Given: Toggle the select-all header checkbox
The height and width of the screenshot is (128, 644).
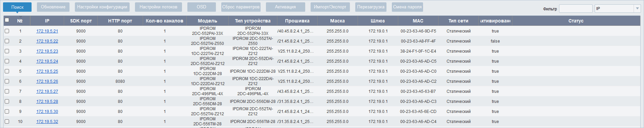Looking at the screenshot, I should coord(7,20).
